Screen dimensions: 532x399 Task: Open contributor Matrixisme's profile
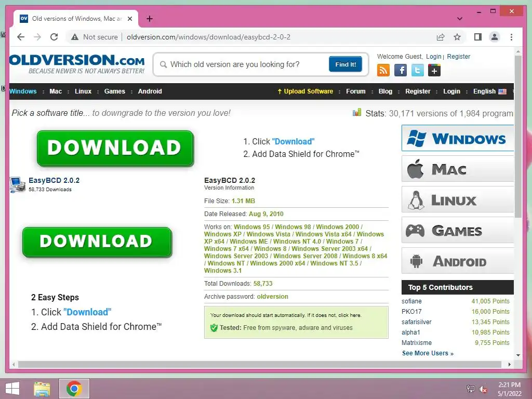(417, 343)
